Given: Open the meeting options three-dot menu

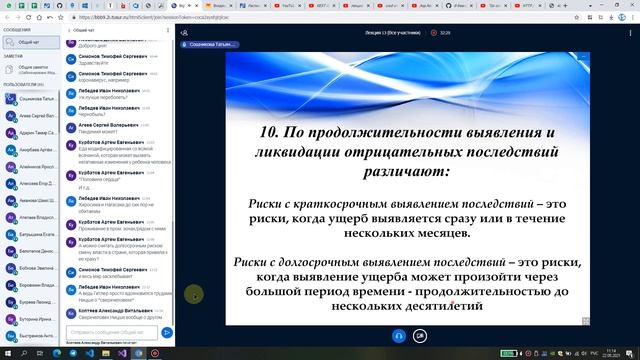Looking at the screenshot, I should (630, 33).
